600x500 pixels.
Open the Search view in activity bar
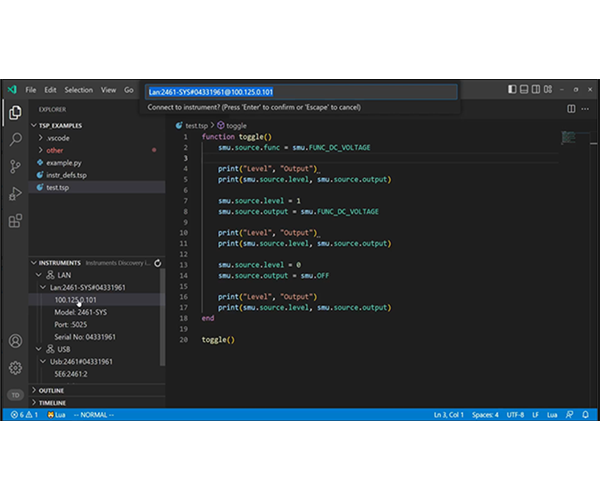(x=15, y=140)
